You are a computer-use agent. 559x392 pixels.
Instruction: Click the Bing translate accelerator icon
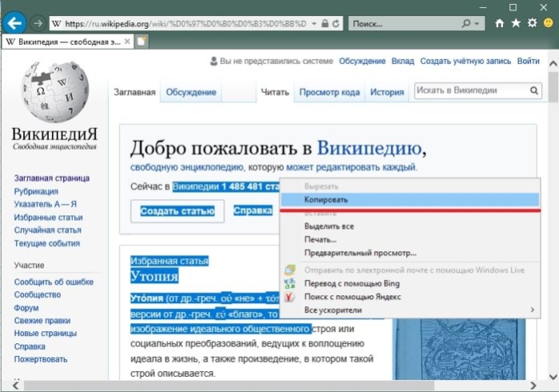coord(289,283)
